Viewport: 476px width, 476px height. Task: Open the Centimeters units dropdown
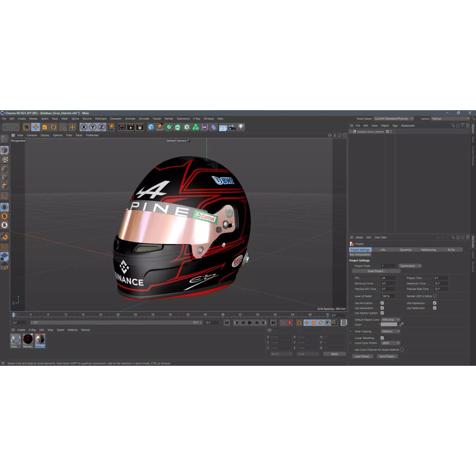point(409,266)
